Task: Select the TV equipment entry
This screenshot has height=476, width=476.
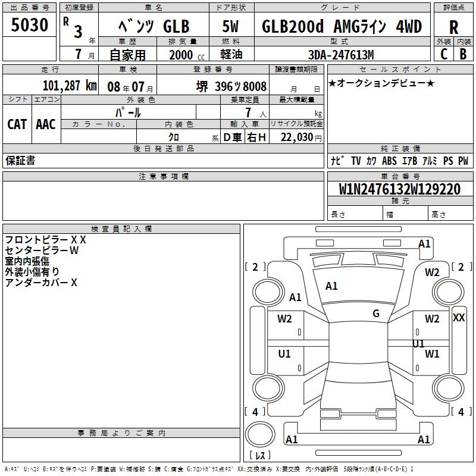Action: pos(355,161)
